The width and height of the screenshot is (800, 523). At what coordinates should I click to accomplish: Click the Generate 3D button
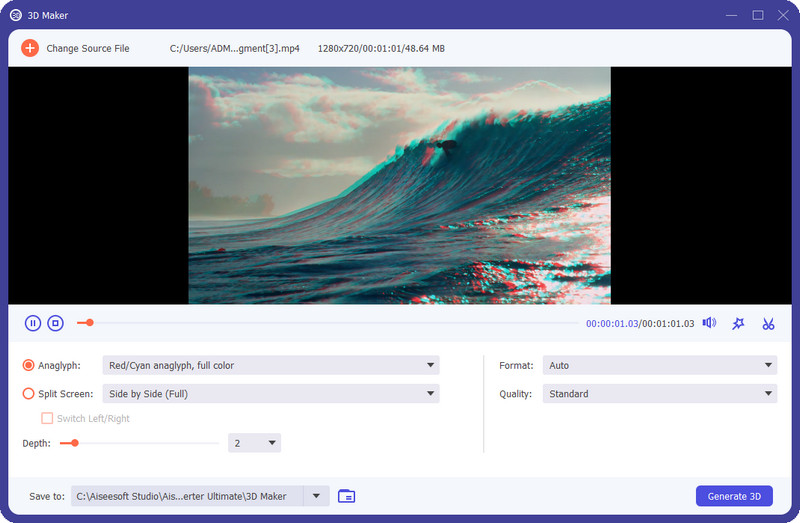[734, 496]
